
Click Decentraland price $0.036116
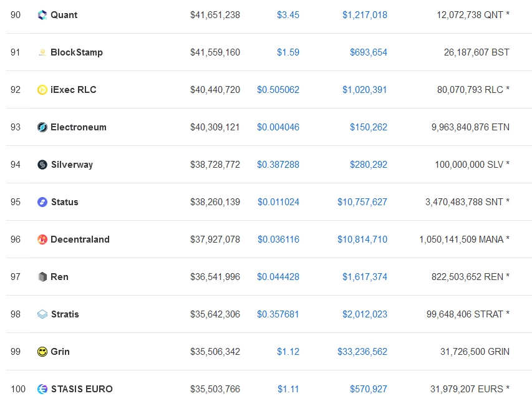279,239
